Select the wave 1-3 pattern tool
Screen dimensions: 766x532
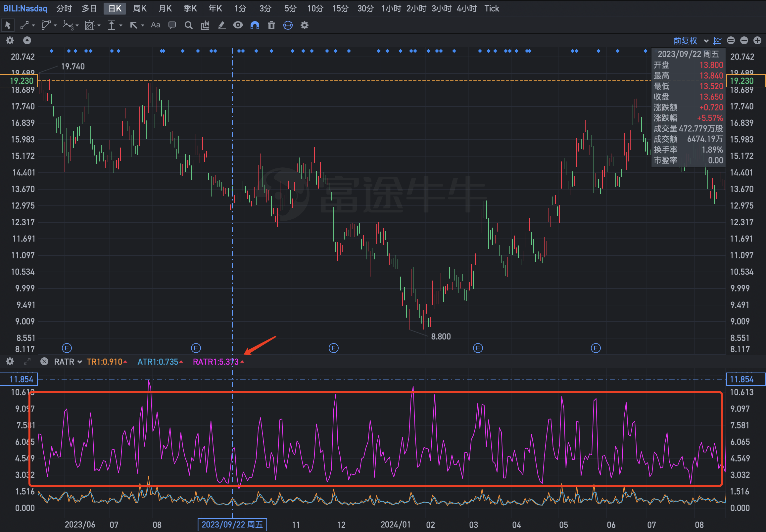pos(69,25)
